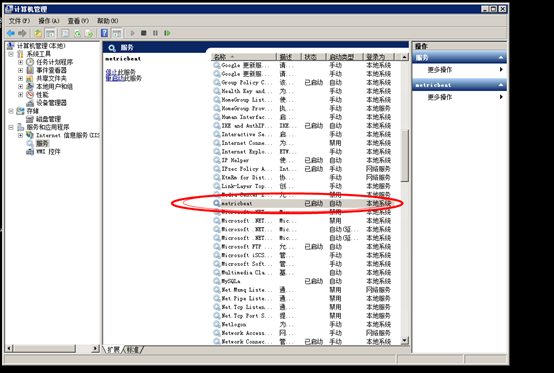
Task: Click the Pause service icon
Action: pos(155,33)
